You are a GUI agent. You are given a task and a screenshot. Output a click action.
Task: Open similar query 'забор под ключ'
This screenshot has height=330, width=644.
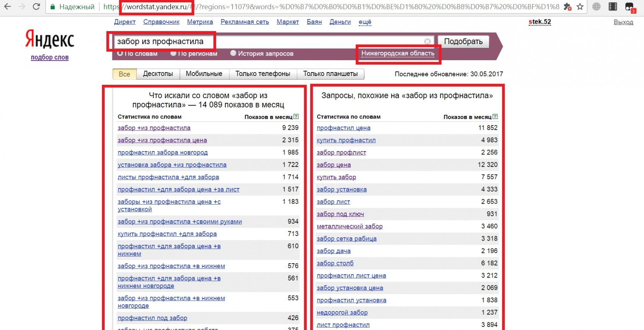340,214
